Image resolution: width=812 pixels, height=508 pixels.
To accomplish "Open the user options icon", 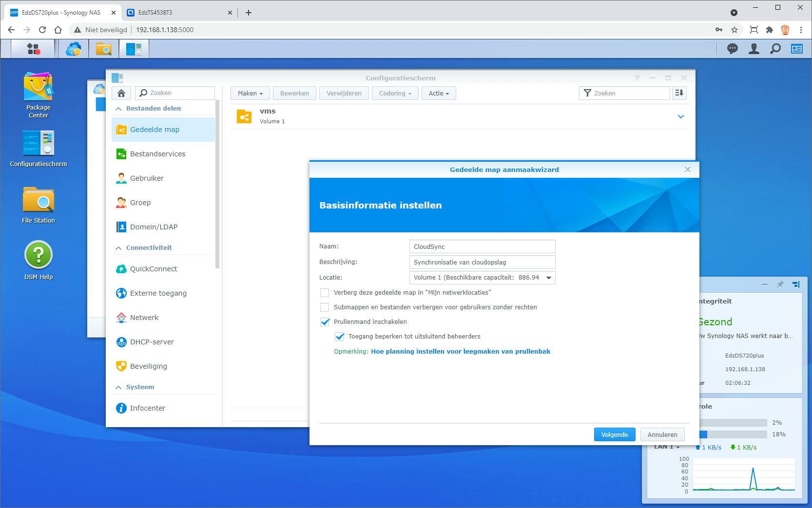I will pyautogui.click(x=754, y=49).
